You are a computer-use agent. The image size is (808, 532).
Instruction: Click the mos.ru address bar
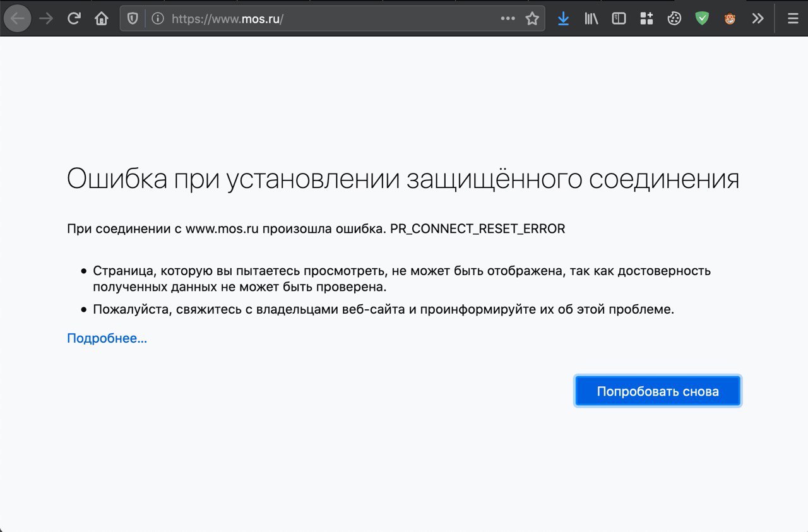click(x=331, y=18)
